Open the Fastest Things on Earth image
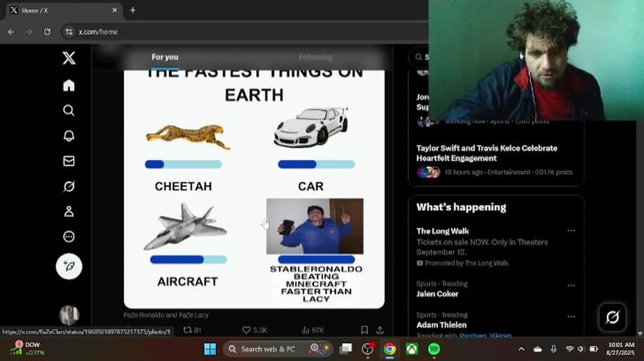The image size is (644, 361). coord(254,189)
